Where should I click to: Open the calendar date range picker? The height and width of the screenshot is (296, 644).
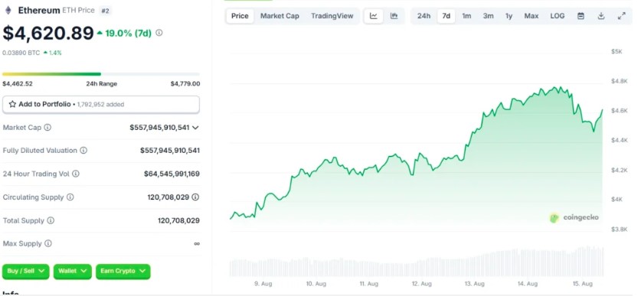click(x=580, y=16)
